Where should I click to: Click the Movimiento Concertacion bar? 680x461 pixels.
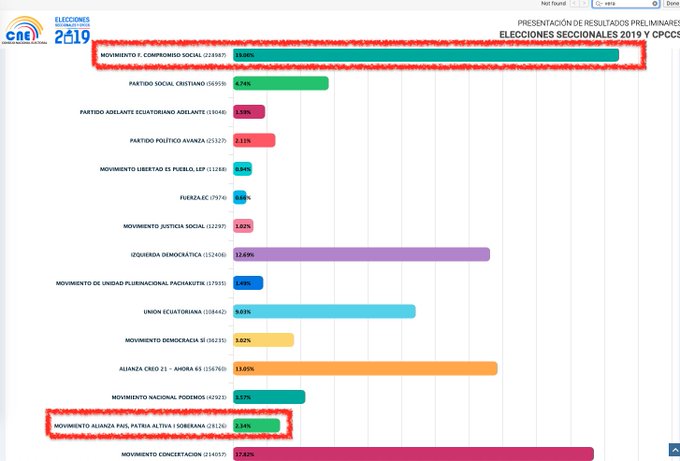point(413,455)
